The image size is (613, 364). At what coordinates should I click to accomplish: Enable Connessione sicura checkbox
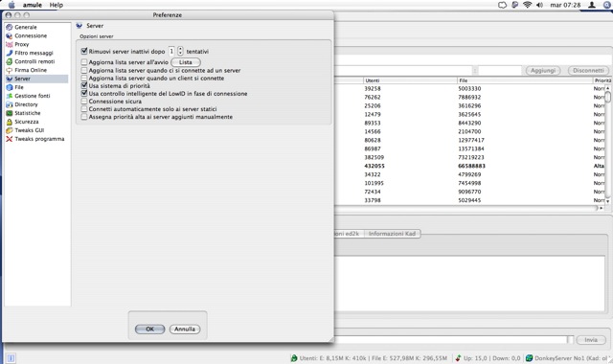coord(84,101)
